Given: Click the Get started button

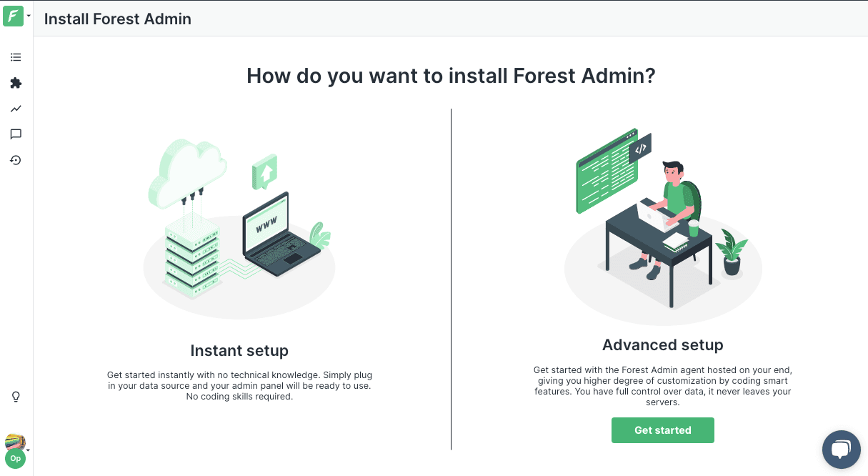Looking at the screenshot, I should [663, 430].
